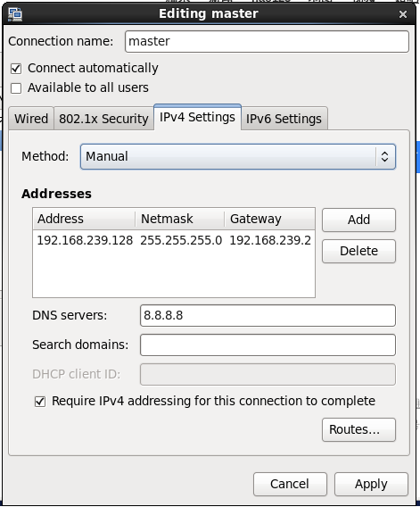This screenshot has width=420, height=507.
Task: Click the Connection name field
Action: coord(267,41)
